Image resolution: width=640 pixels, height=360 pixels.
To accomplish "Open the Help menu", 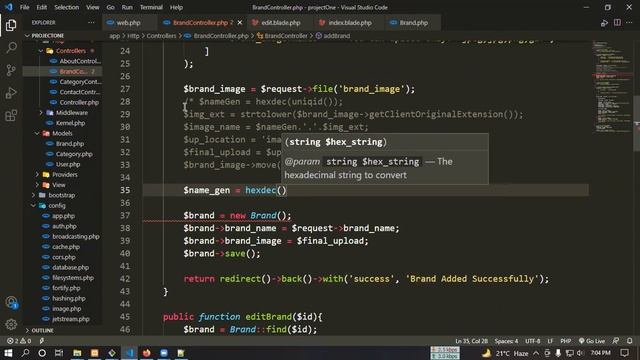I will 176,7.
